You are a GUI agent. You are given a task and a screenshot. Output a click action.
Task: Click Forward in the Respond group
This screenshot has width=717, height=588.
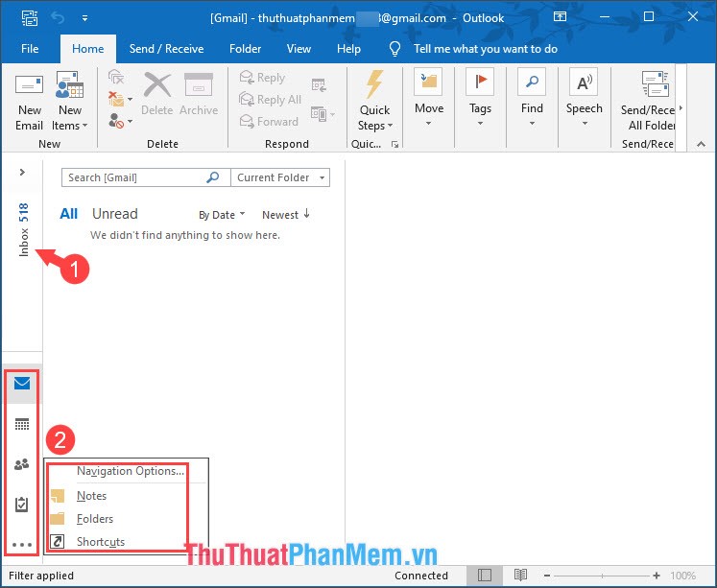(x=269, y=122)
